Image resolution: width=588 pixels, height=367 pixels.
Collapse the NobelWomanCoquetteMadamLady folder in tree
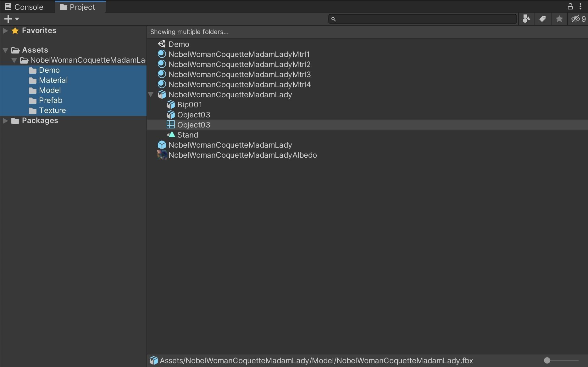point(14,60)
